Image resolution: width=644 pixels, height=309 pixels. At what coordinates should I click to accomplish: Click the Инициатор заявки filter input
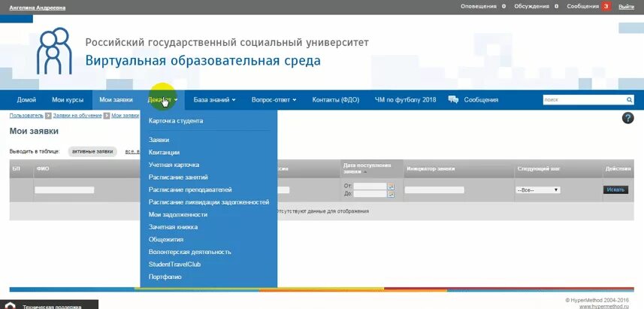click(x=434, y=190)
